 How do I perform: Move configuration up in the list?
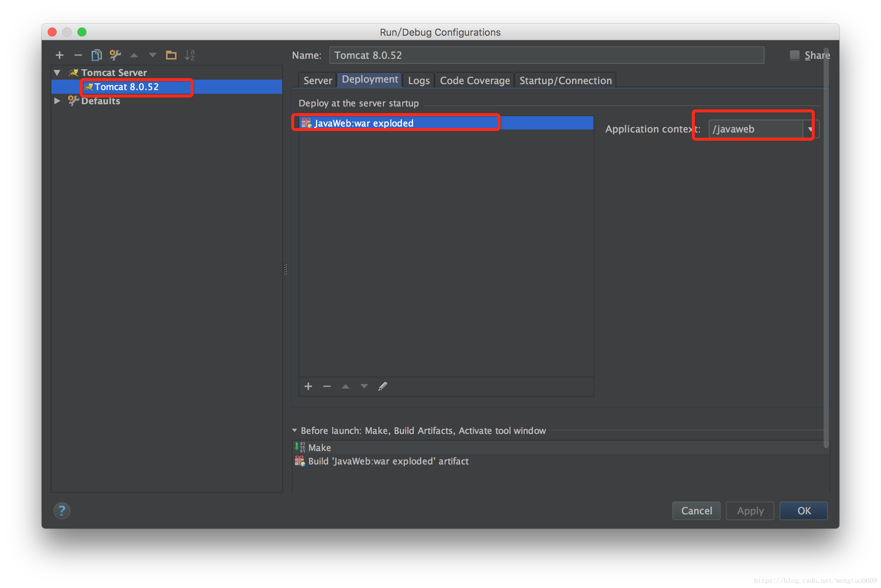134,55
